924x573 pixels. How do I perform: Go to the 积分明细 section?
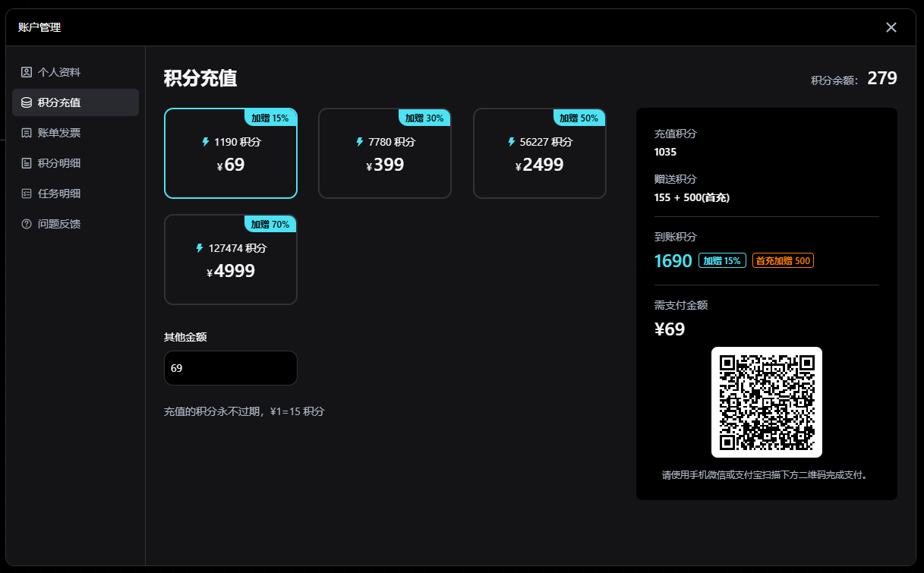[x=75, y=163]
